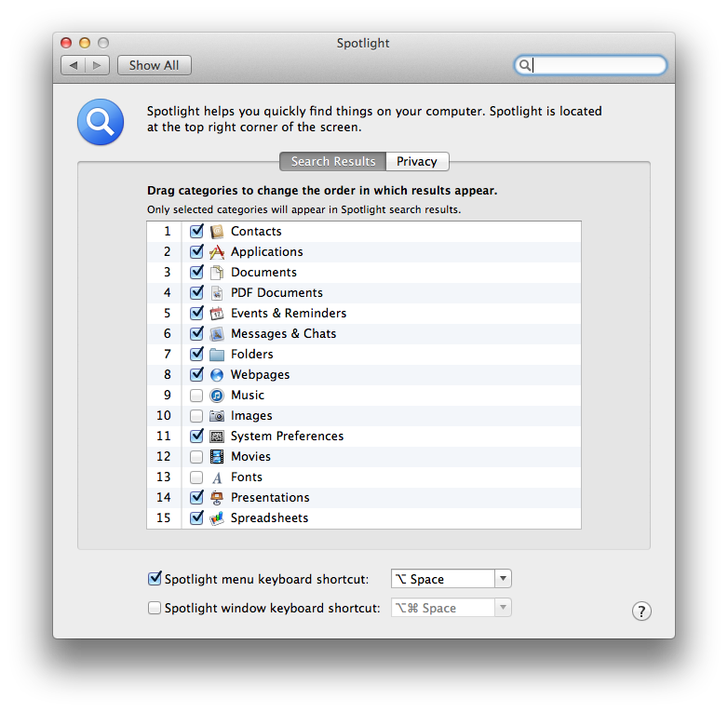This screenshot has width=728, height=712.
Task: Select the Search Results tab
Action: click(333, 162)
